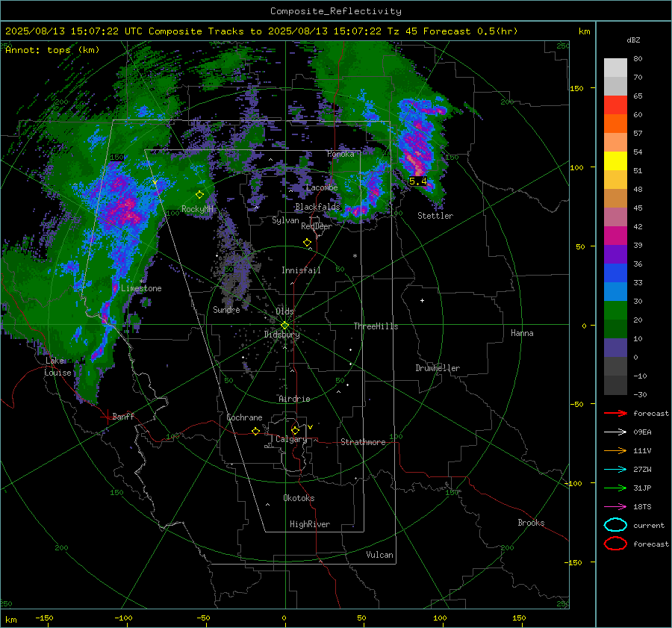Click the Cochrane town label
Image resolution: width=672 pixels, height=628 pixels.
(244, 417)
